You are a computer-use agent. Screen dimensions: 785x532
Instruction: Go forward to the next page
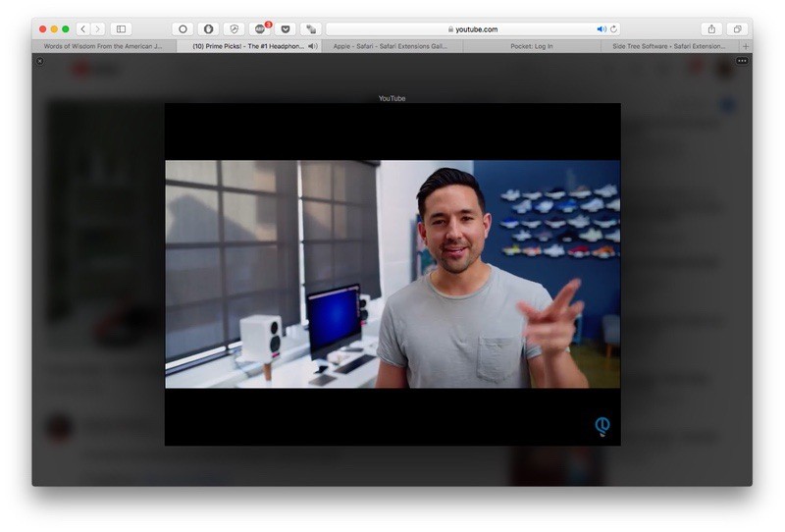(x=97, y=29)
